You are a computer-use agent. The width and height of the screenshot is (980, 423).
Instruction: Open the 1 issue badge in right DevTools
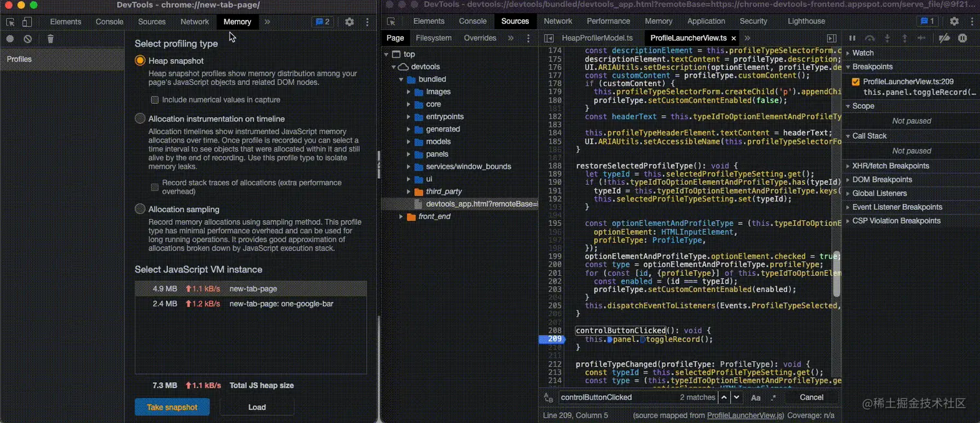point(927,21)
